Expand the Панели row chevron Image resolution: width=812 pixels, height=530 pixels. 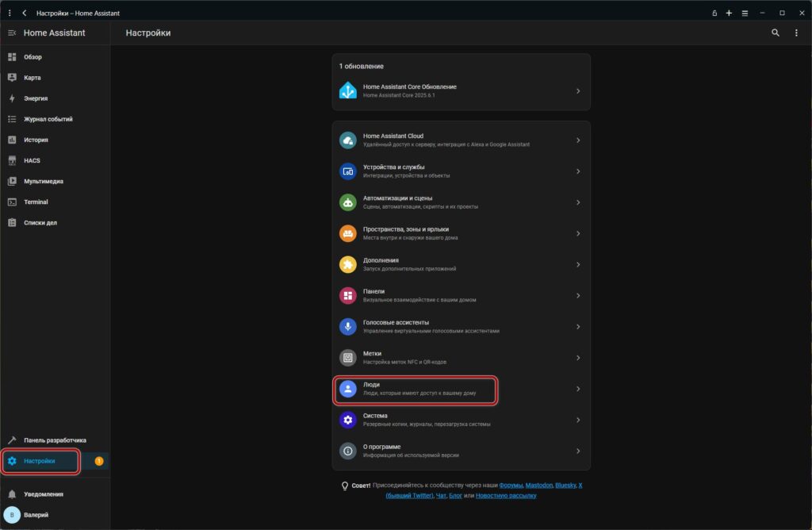pos(578,295)
